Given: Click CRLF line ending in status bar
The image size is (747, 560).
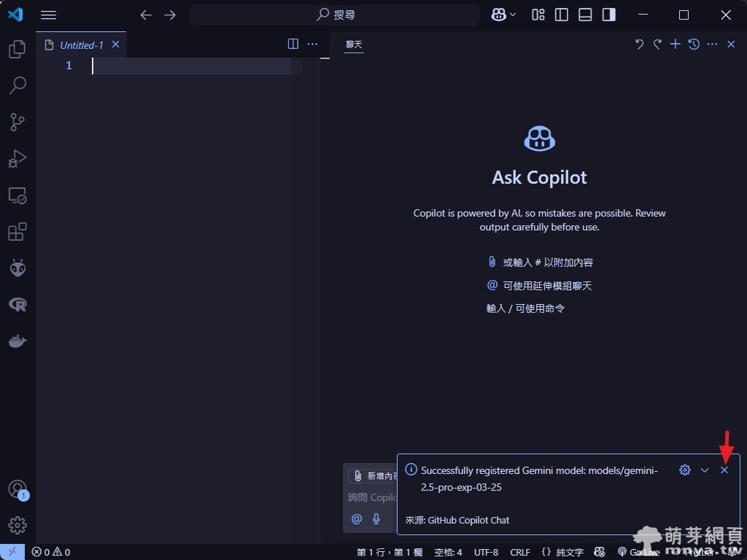Looking at the screenshot, I should (x=520, y=552).
